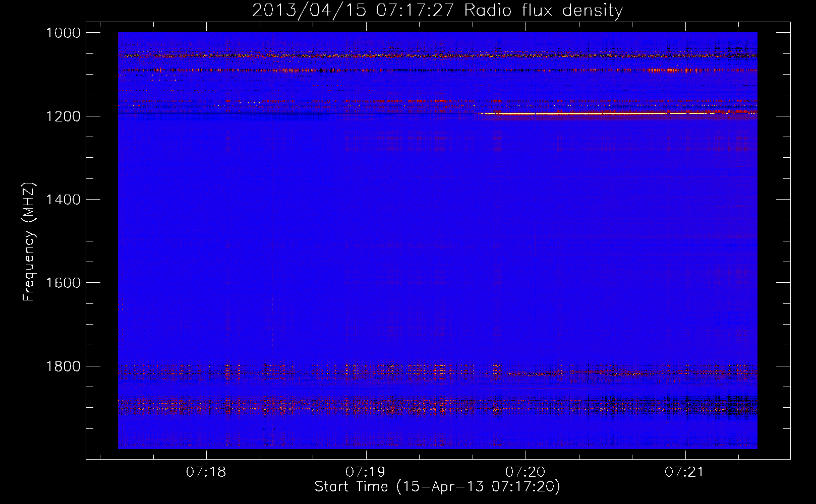The height and width of the screenshot is (504, 816).
Task: Click the 1200 frequency tick label
Action: (63, 116)
